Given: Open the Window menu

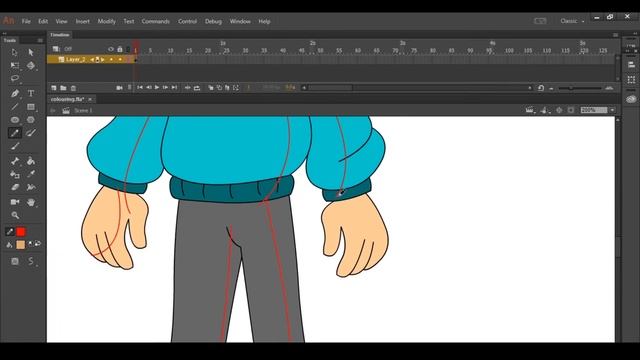Looking at the screenshot, I should (x=240, y=21).
